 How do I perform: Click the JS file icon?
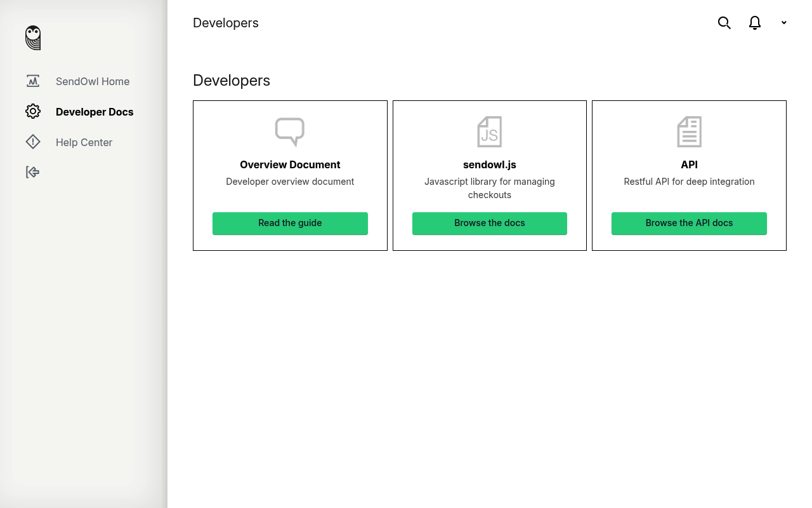coord(490,132)
